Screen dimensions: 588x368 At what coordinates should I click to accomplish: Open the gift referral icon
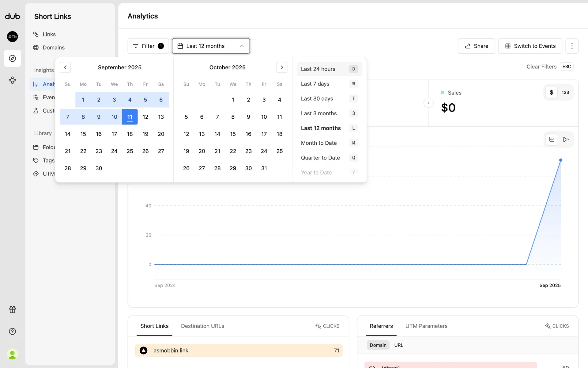12,309
